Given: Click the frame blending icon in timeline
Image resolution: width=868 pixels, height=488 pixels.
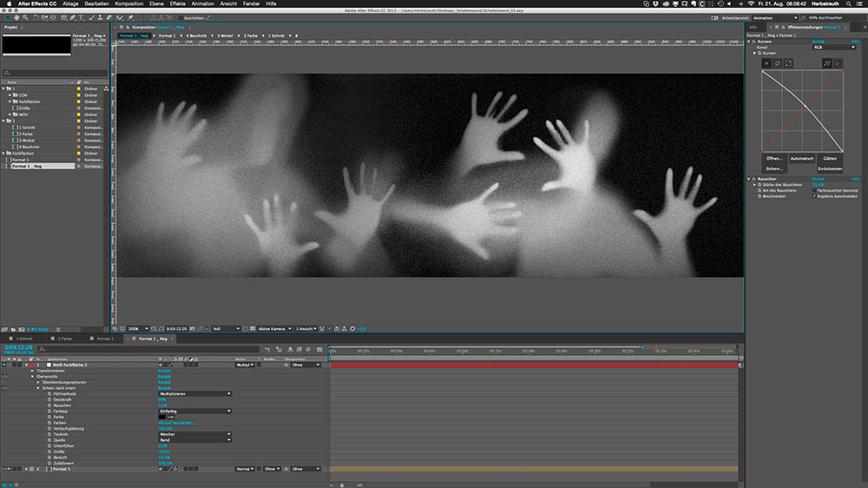Looking at the screenshot, I should tap(299, 350).
